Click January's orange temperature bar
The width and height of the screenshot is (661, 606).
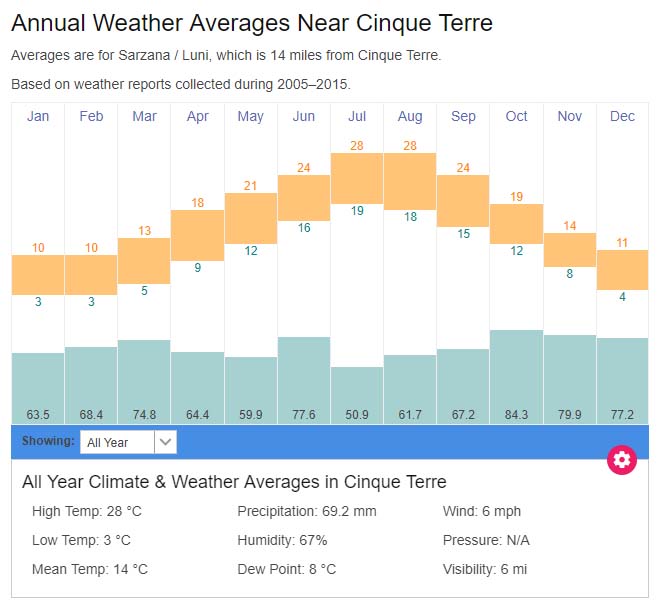(38, 274)
